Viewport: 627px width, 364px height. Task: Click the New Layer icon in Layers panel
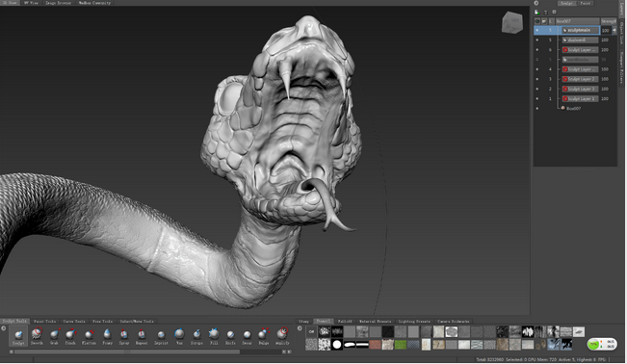pos(536,12)
